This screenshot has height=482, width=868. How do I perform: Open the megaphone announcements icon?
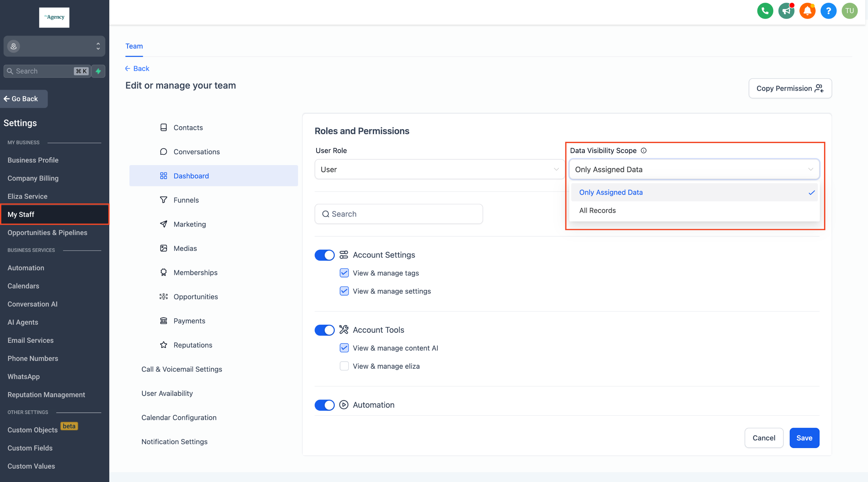[x=786, y=11]
